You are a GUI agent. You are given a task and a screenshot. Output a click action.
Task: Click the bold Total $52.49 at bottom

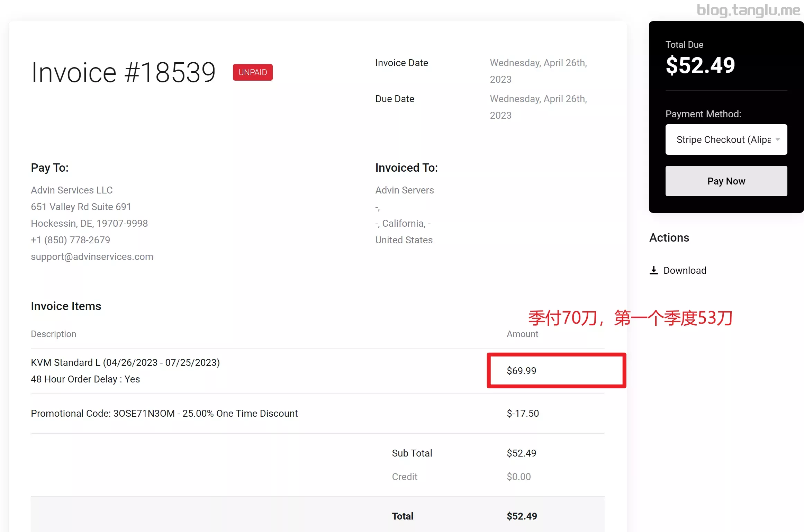point(522,516)
